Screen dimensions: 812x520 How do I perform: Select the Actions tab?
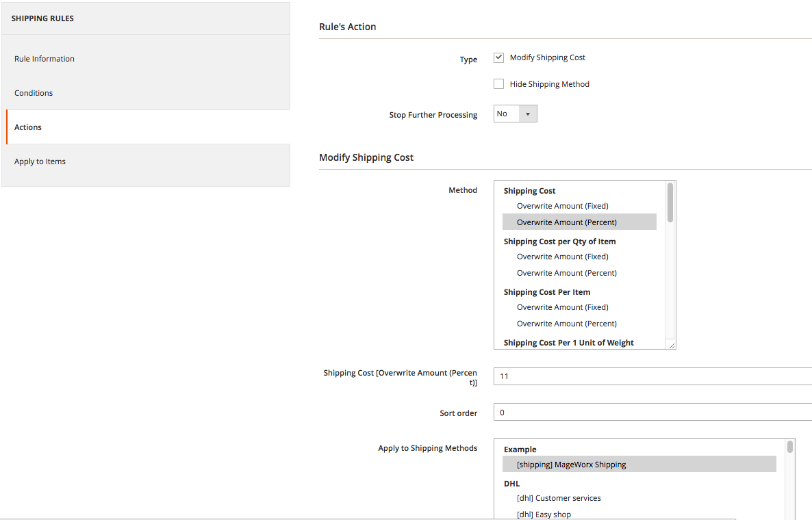(28, 127)
